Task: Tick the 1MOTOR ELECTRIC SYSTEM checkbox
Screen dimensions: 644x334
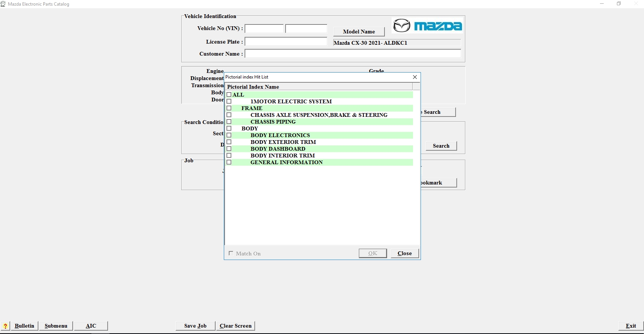Action: (229, 101)
